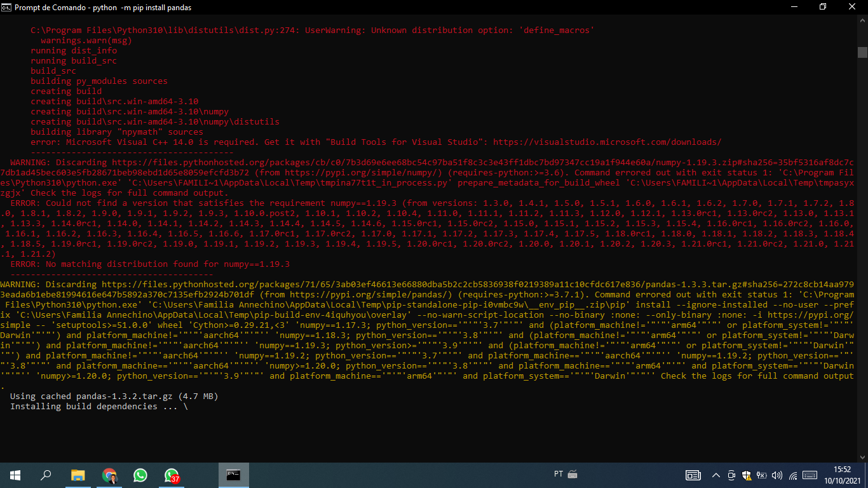Click the cmd icon in title bar

(7, 7)
